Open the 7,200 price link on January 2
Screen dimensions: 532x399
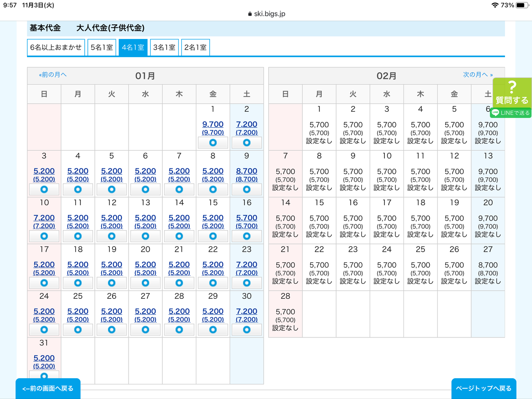[x=246, y=125]
